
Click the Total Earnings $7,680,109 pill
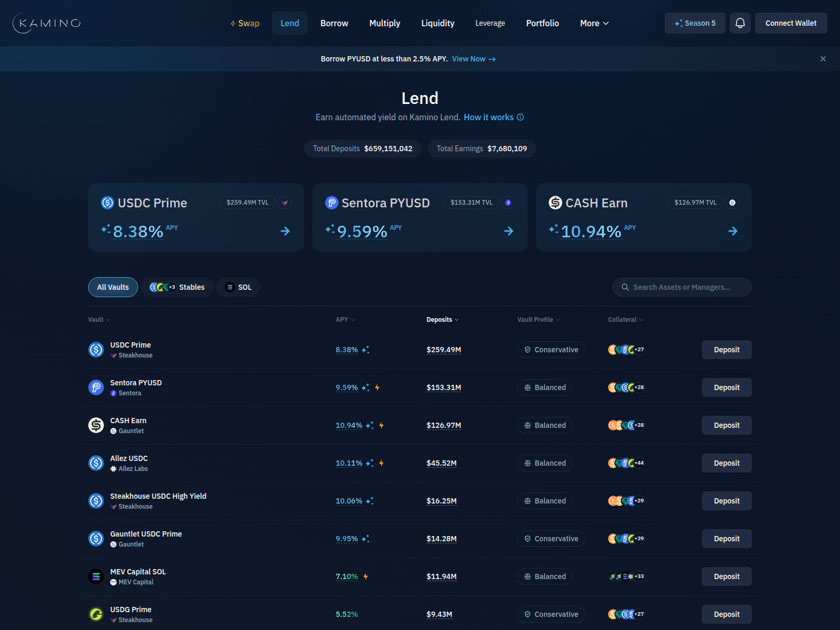[x=482, y=149]
